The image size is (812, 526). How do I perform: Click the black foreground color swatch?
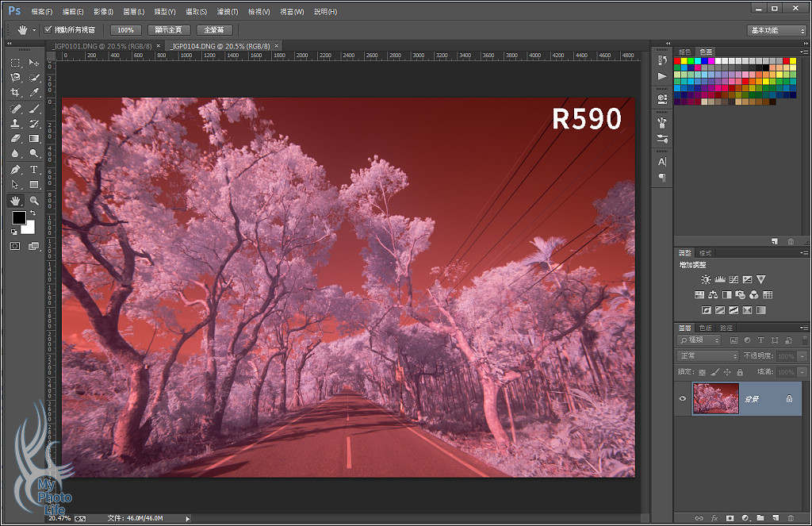[19, 218]
